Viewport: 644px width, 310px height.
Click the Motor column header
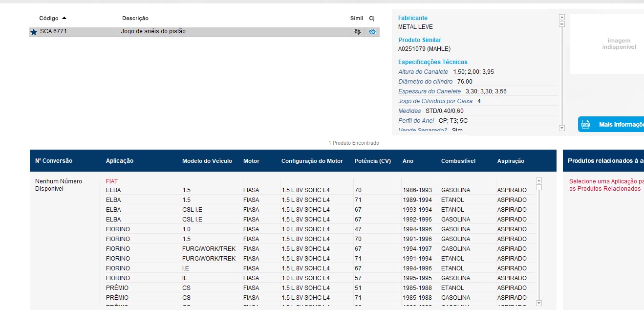tap(251, 161)
